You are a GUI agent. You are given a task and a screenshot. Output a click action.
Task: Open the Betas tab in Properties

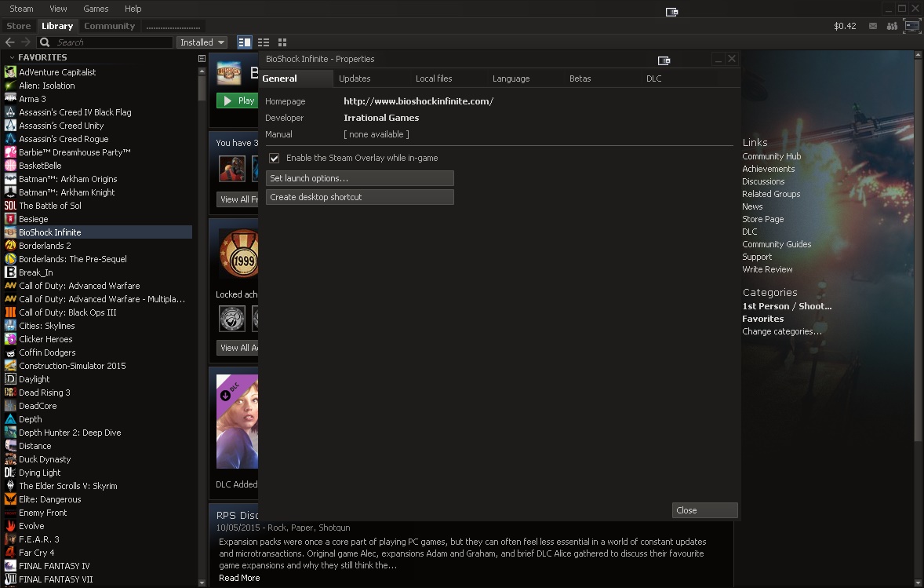click(580, 79)
